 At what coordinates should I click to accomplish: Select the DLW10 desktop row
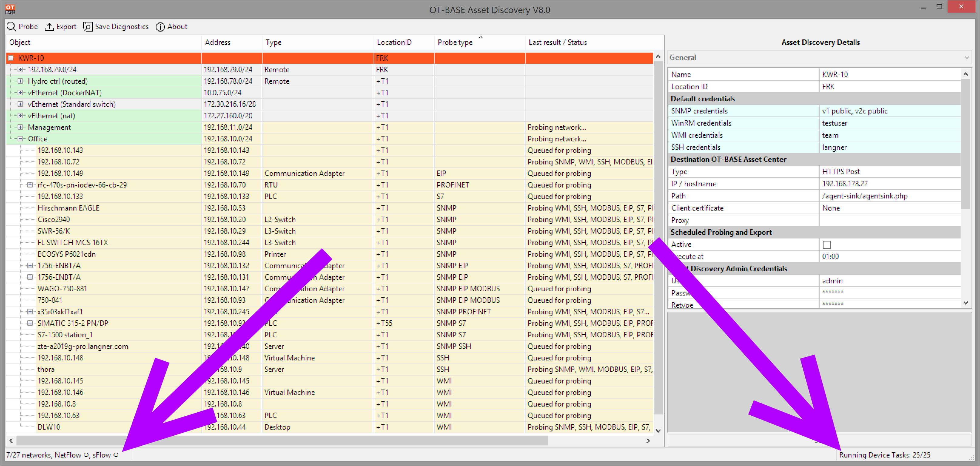pyautogui.click(x=330, y=427)
